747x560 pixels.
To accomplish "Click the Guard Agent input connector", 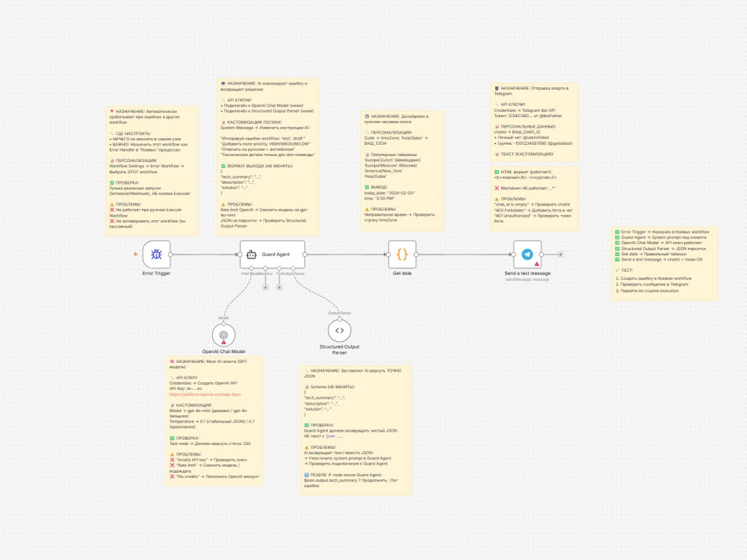I will click(x=240, y=255).
